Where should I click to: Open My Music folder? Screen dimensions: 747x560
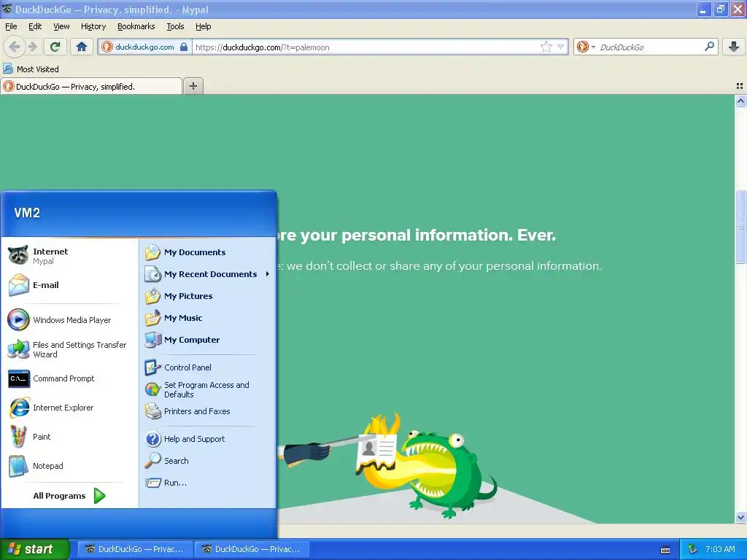tap(208, 318)
